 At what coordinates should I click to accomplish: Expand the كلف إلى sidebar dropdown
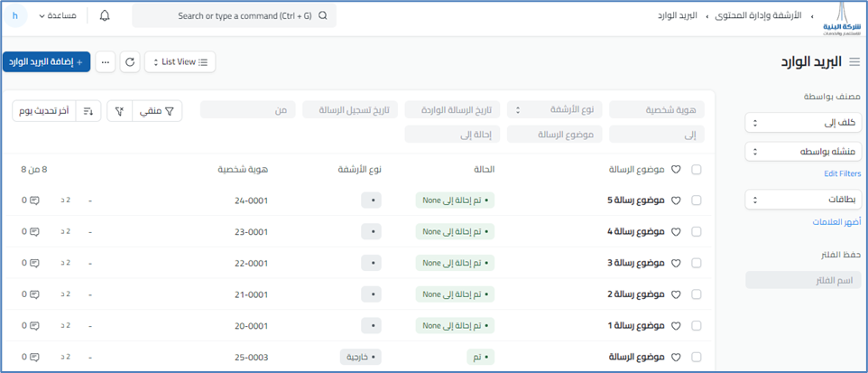coord(803,123)
